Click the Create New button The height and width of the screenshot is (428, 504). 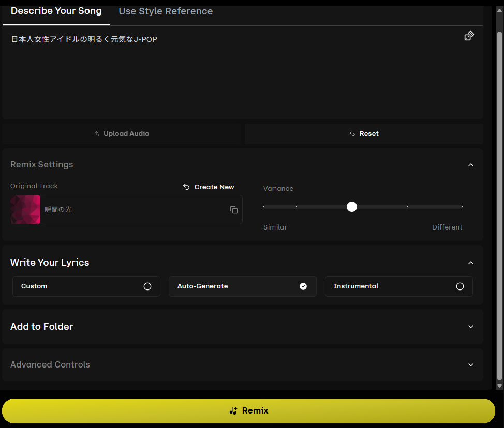tap(209, 187)
